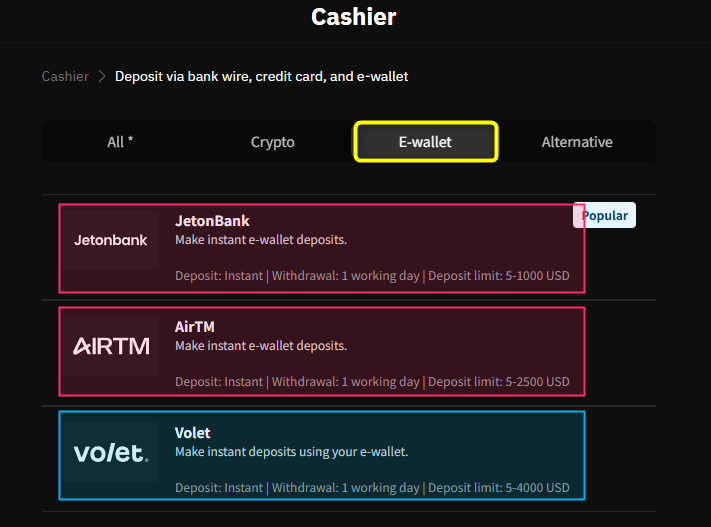
Task: Go back via Cashier breadcrumb link
Action: click(x=65, y=76)
